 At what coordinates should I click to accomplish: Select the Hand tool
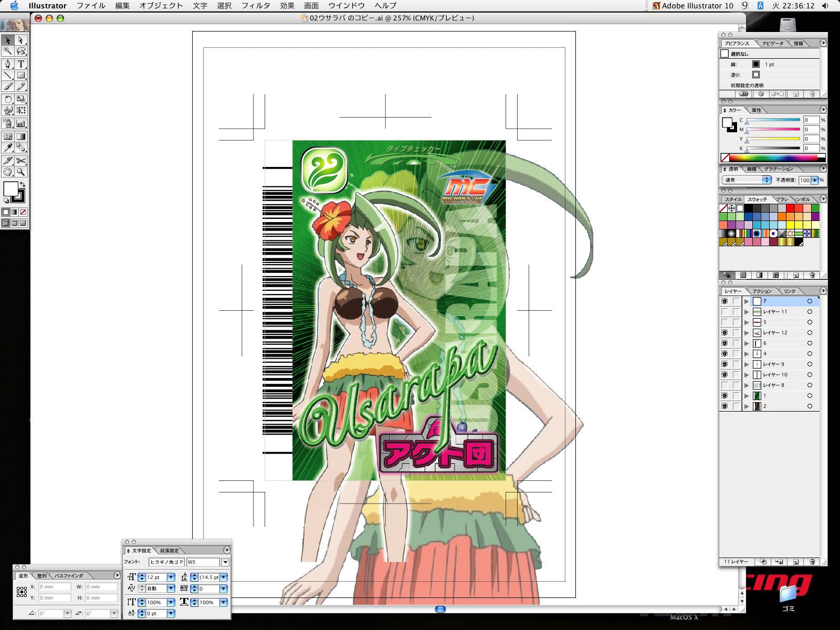pos(8,172)
